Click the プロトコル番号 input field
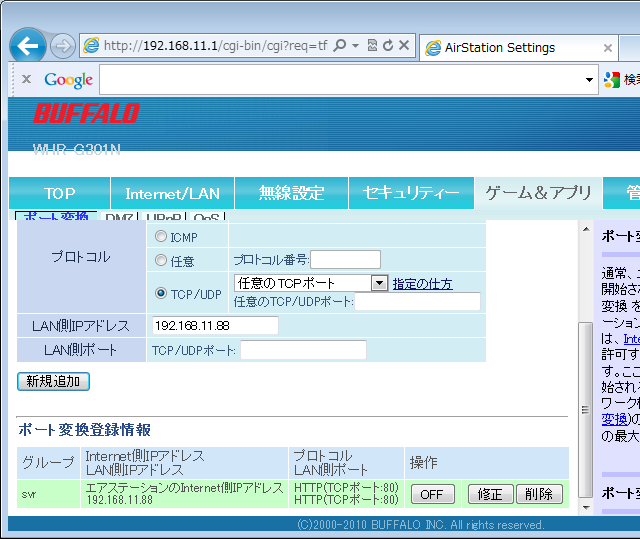 pos(345,260)
